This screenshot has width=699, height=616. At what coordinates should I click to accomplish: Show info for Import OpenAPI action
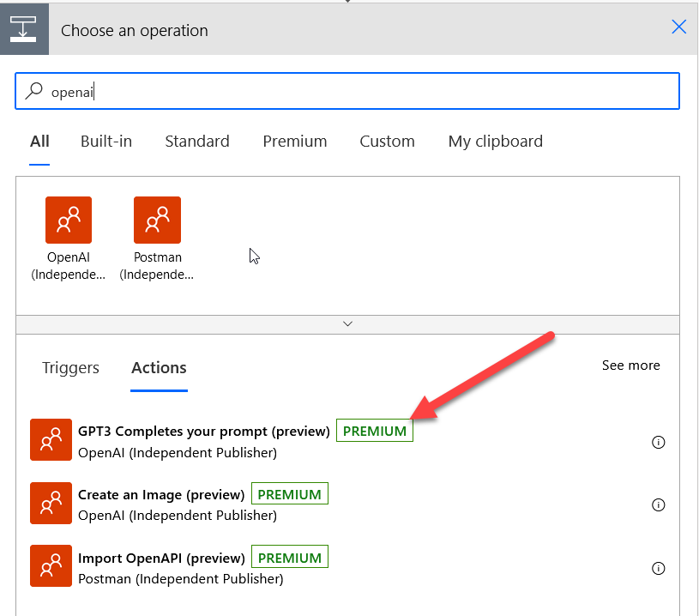point(659,568)
